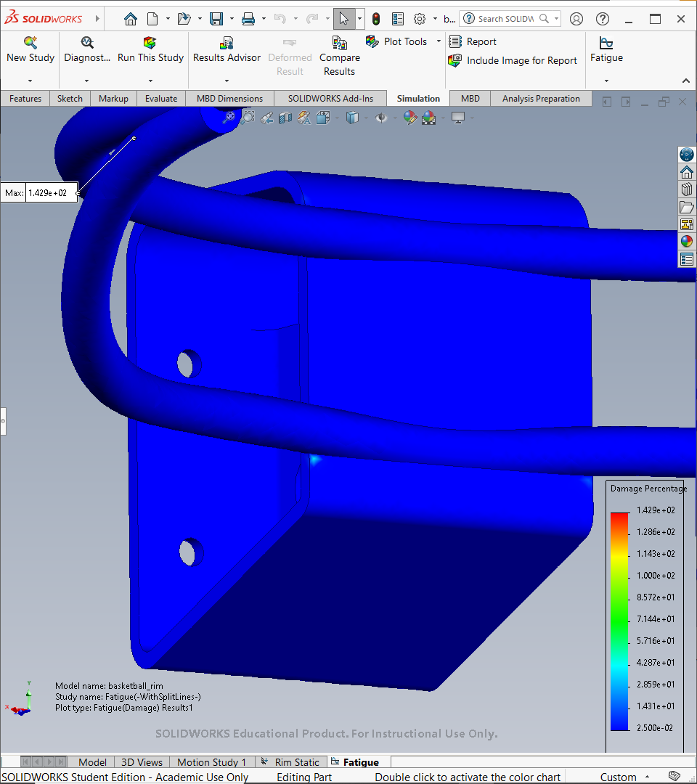
Task: Open the Hide/Show Items eye icon
Action: (x=381, y=118)
